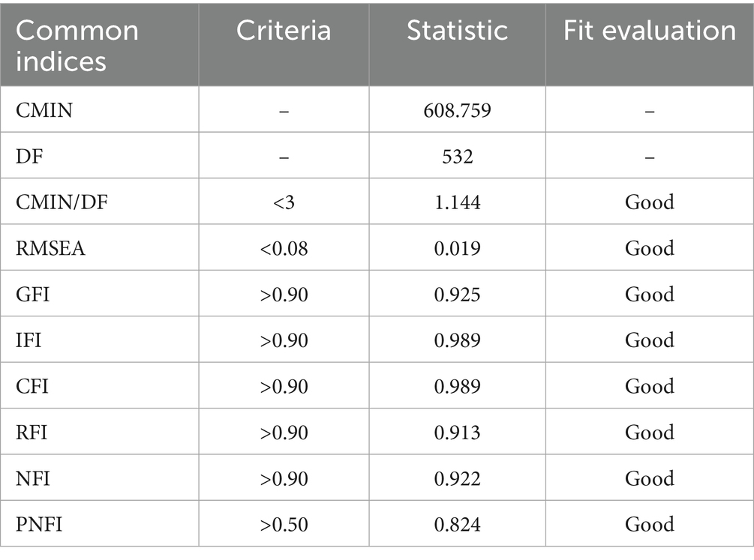Click the NFI statistic value 0.922
Viewport: 754px width, 560px height.
457,478
